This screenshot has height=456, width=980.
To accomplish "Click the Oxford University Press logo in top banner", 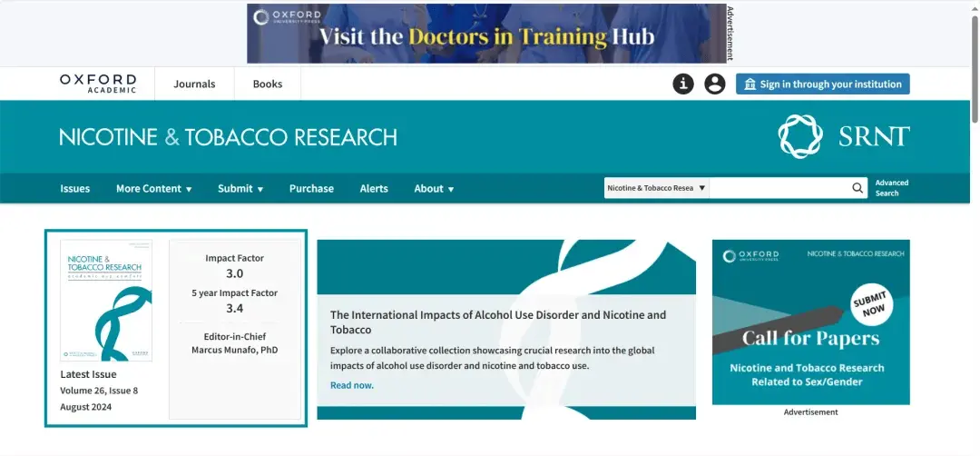I will pos(288,17).
